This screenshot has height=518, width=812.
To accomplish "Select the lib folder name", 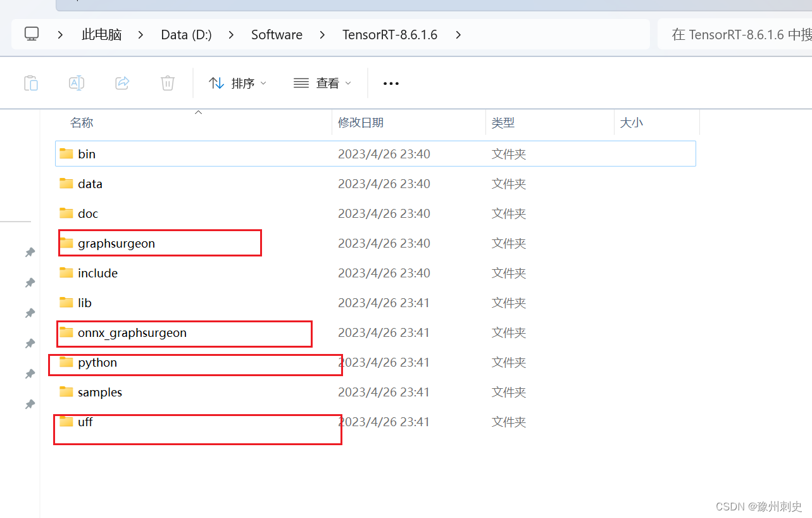I will tap(85, 303).
